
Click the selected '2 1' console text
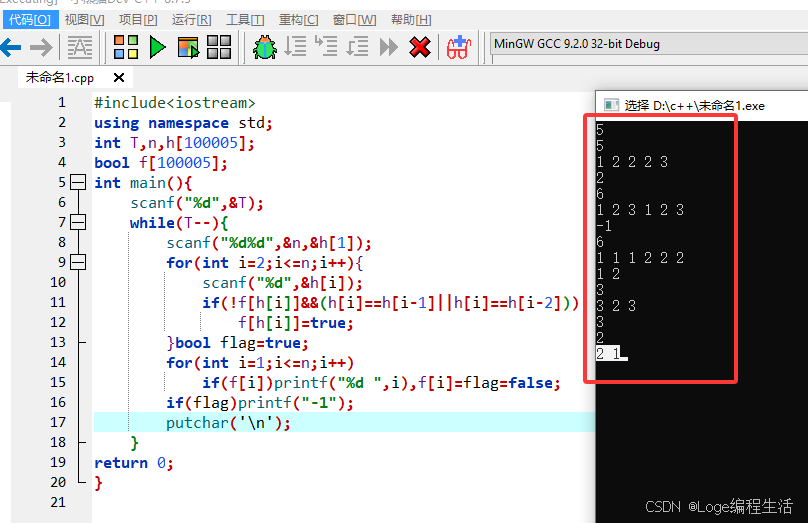pyautogui.click(x=609, y=353)
